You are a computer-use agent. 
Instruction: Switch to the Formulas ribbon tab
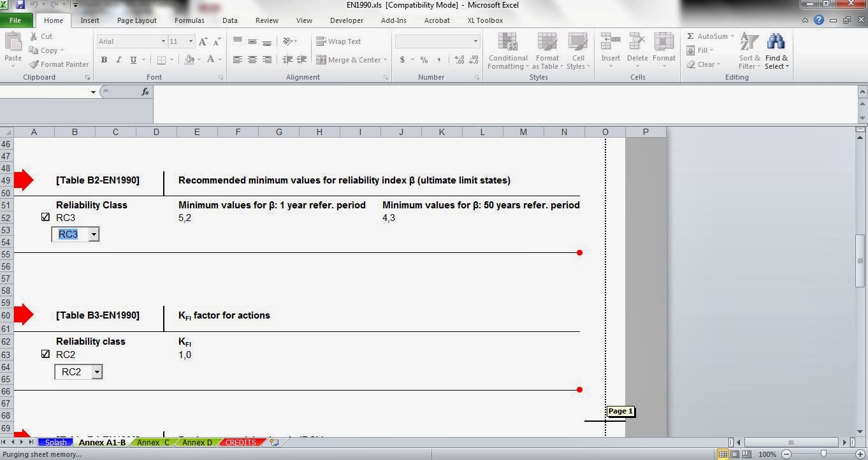189,20
